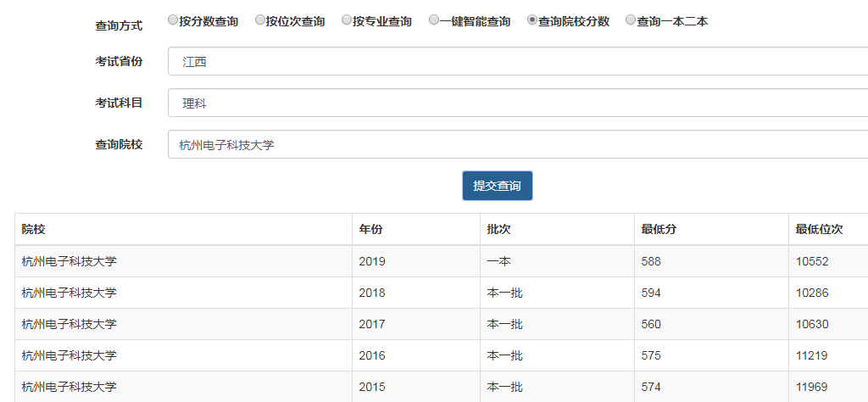Click the 查询院校 input with 杭州电子科技大学

click(518, 144)
